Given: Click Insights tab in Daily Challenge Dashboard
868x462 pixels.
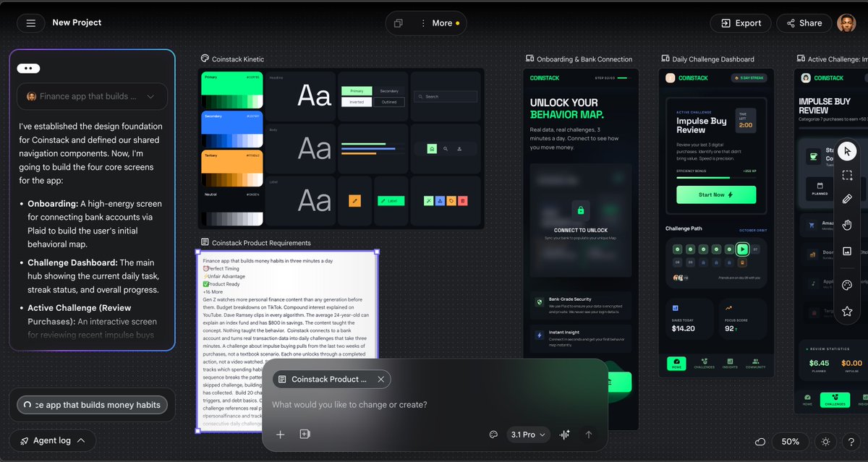Looking at the screenshot, I should (729, 362).
